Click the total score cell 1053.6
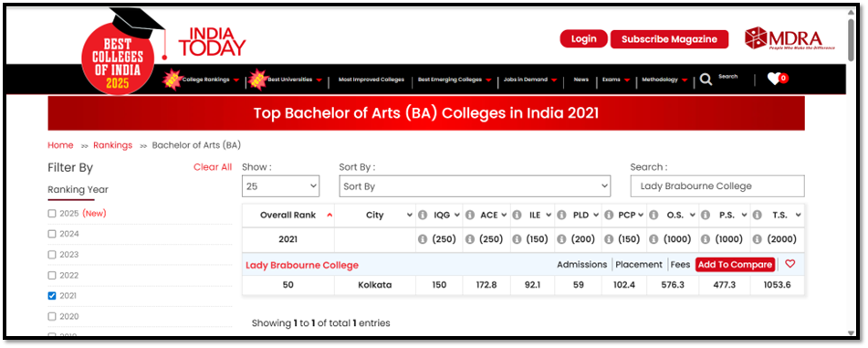868x348 pixels. pyautogui.click(x=777, y=285)
